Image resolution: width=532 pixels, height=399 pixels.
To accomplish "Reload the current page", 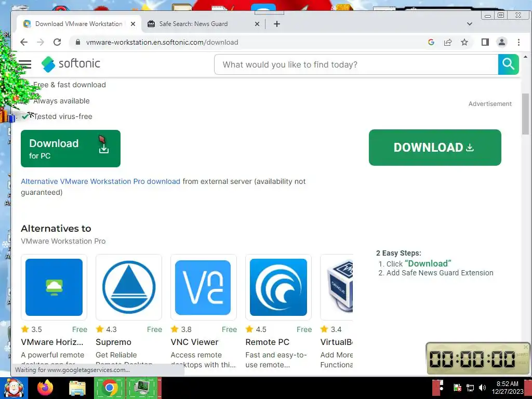I will tap(57, 42).
